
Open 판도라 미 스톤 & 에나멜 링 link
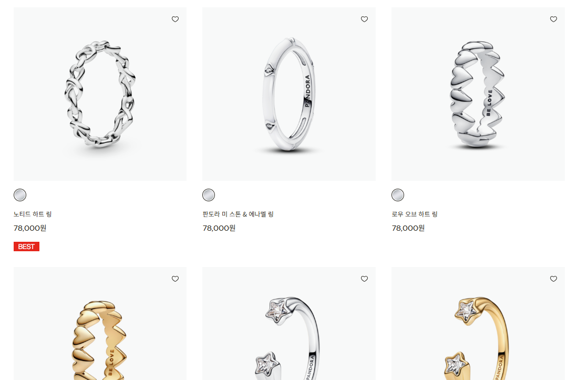[x=238, y=214]
